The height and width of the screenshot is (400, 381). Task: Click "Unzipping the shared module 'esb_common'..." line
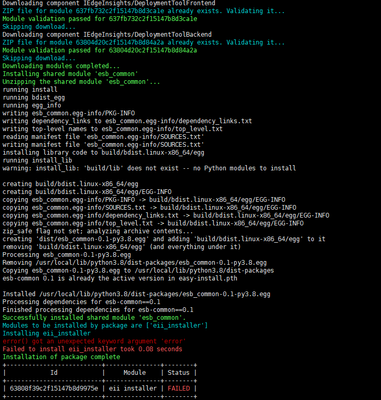tap(81, 82)
